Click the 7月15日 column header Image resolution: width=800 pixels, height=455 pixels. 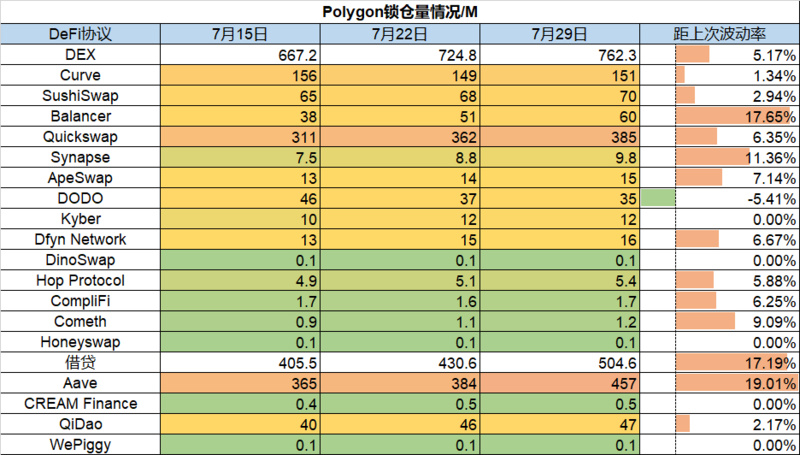click(x=240, y=34)
